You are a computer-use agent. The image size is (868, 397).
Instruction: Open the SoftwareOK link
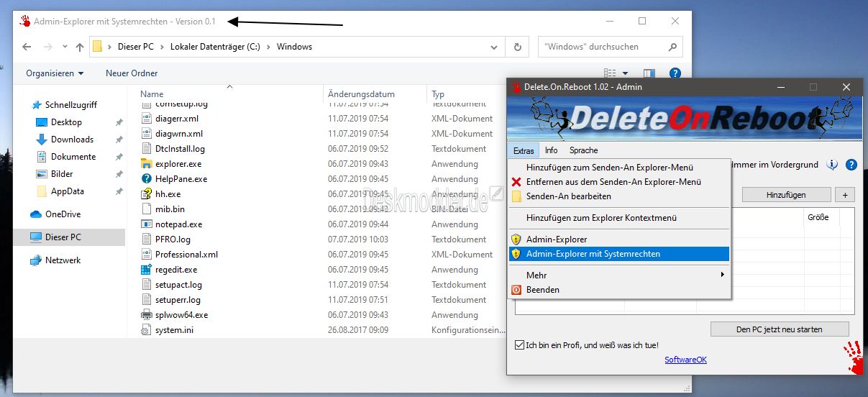[x=685, y=360]
